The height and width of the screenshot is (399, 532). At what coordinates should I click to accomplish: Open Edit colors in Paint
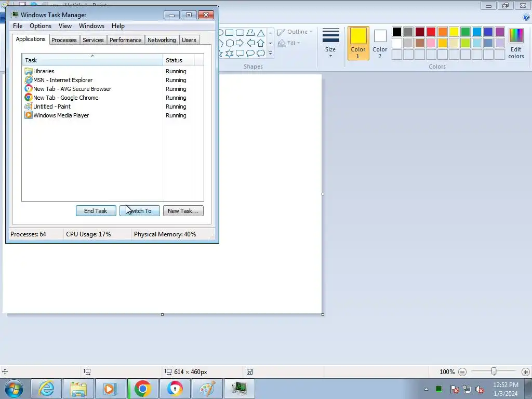point(516,44)
